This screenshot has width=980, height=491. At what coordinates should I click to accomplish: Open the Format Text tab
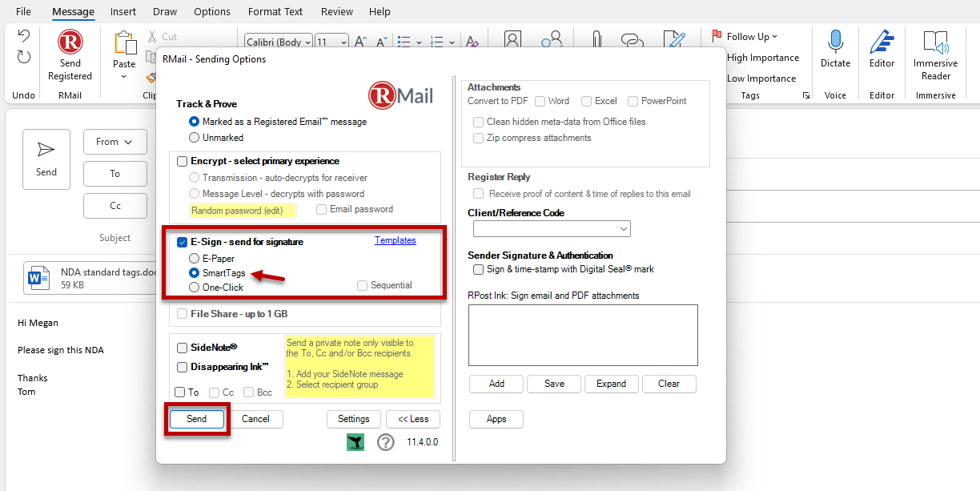(x=275, y=11)
